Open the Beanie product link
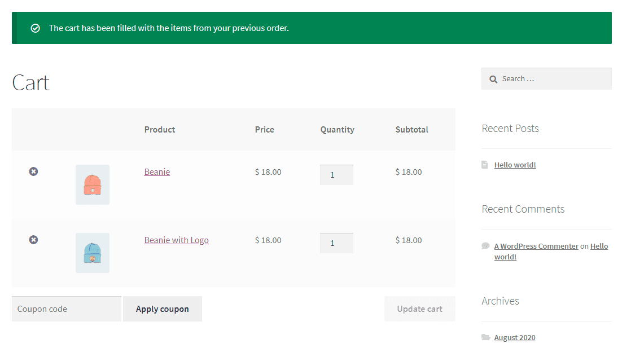Screen dimensions: 644x348 click(157, 171)
